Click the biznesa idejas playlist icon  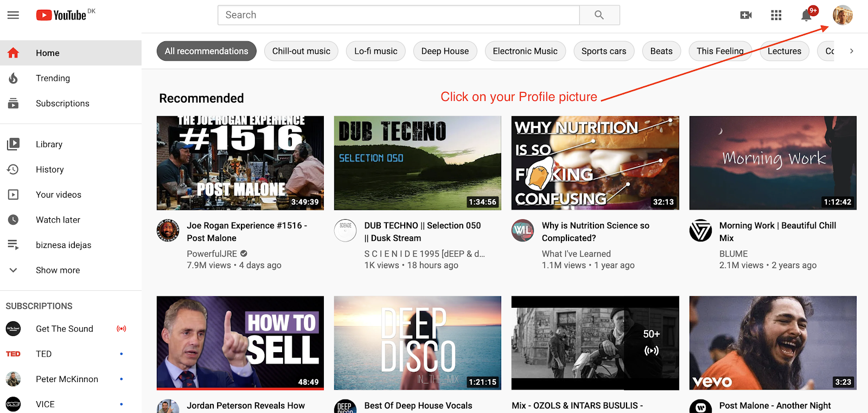14,245
